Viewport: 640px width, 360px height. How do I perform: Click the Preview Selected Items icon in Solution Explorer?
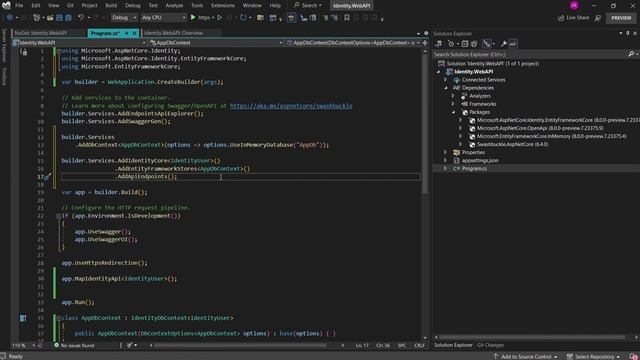click(x=513, y=44)
